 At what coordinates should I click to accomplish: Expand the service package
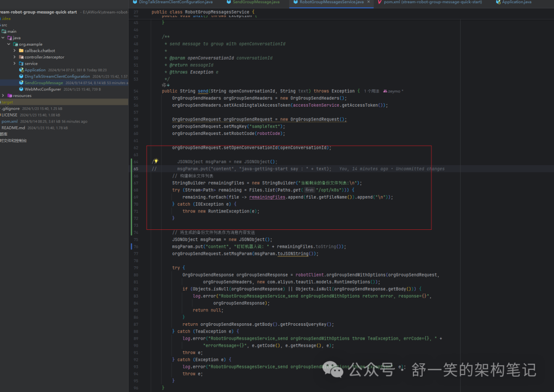[x=14, y=64]
